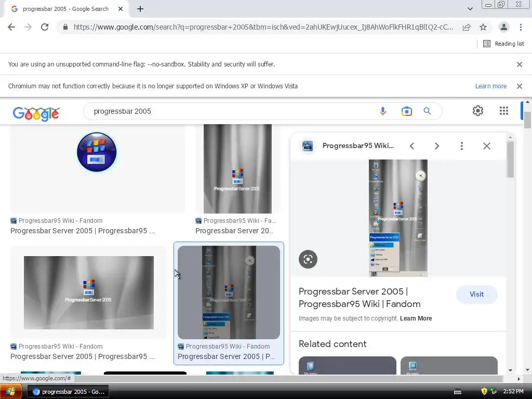
Task: Open first Related content thumbnail
Action: pyautogui.click(x=348, y=366)
